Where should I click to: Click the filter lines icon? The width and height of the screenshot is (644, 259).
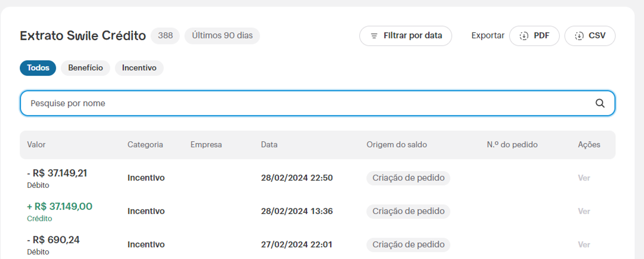tap(374, 36)
